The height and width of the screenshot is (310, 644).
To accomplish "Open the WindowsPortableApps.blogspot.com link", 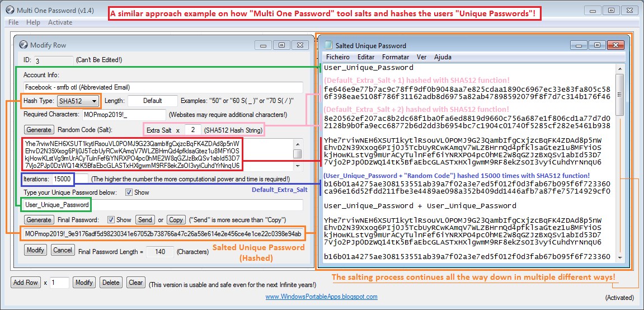I will (x=322, y=297).
